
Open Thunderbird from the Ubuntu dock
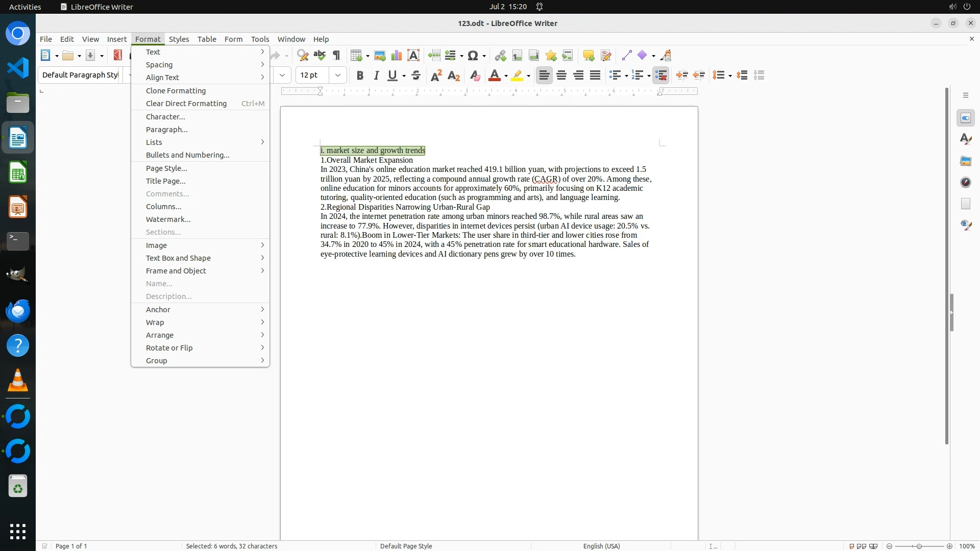pyautogui.click(x=18, y=311)
